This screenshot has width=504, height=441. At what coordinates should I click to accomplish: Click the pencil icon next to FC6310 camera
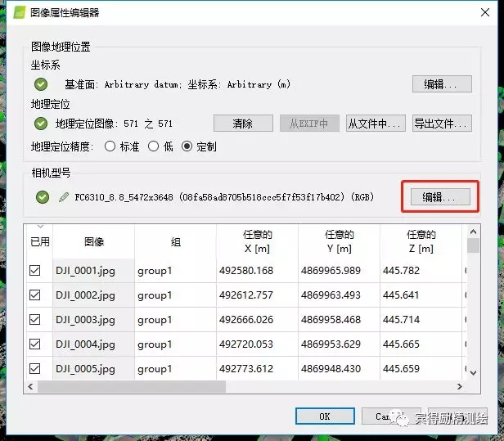point(64,197)
